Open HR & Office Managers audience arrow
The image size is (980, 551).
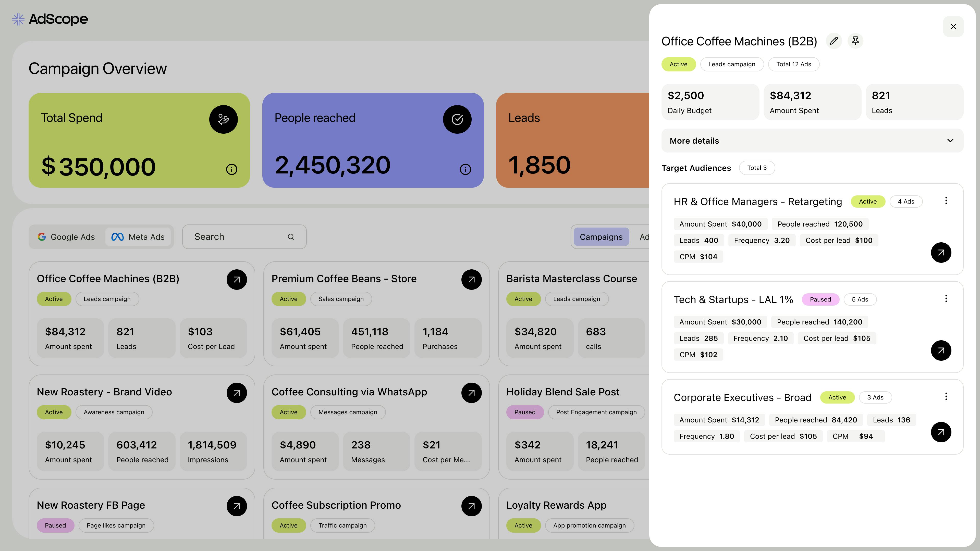941,253
